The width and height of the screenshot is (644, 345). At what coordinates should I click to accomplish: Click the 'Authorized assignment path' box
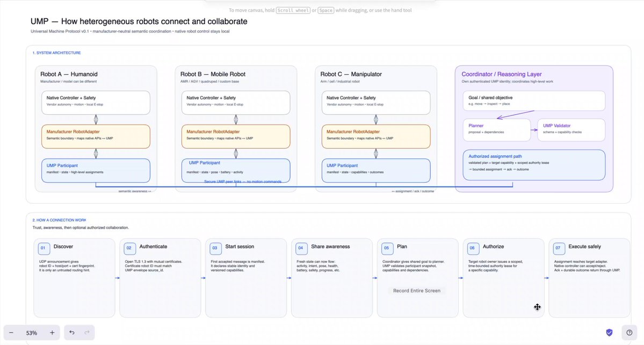click(534, 164)
